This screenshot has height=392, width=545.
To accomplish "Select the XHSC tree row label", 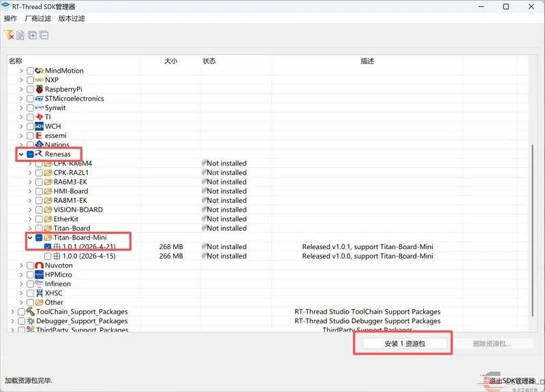I will 54,293.
